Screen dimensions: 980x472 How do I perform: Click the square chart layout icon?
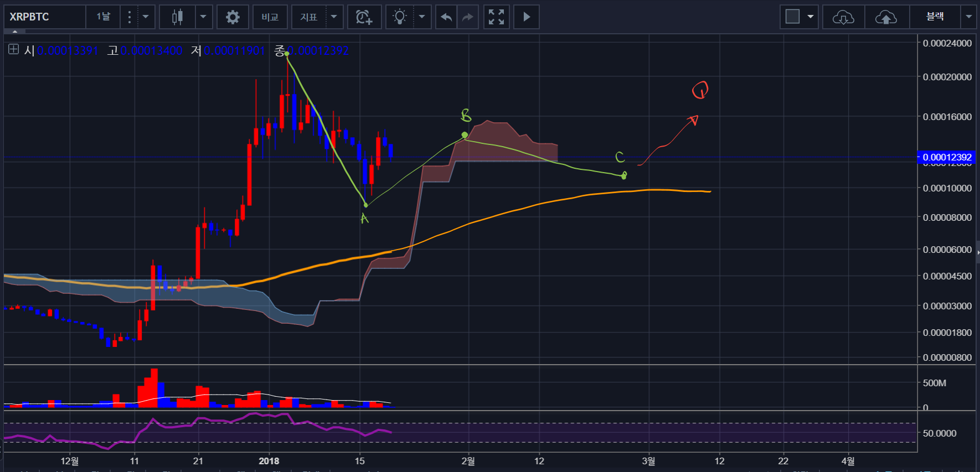tap(793, 17)
